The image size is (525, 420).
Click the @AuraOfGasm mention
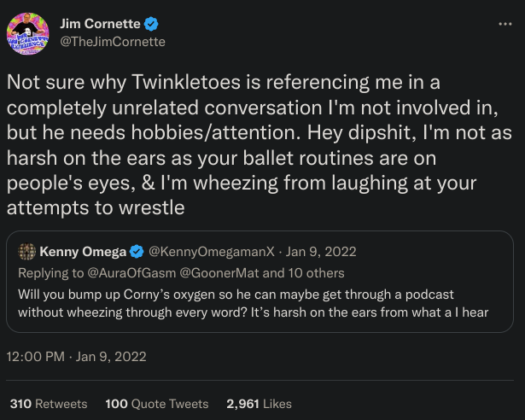click(124, 273)
